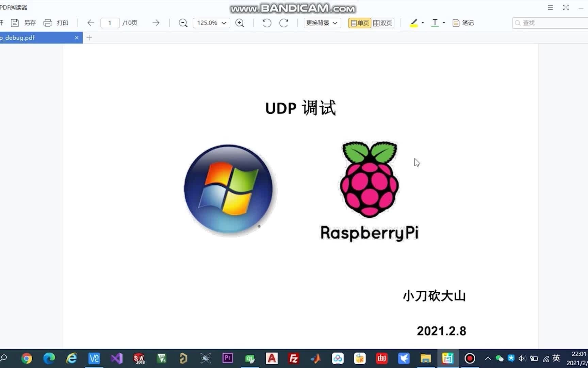
Task: Click the UDP 调试 title text
Action: click(301, 108)
